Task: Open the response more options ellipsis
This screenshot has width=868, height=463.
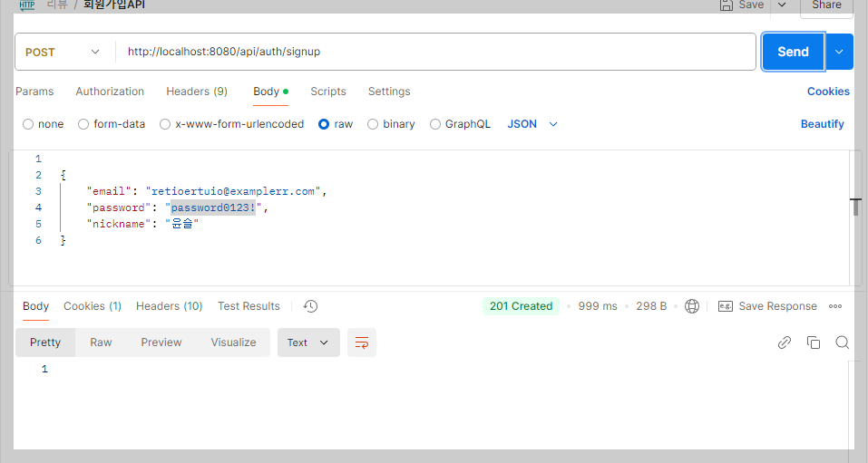Action: pyautogui.click(x=835, y=306)
